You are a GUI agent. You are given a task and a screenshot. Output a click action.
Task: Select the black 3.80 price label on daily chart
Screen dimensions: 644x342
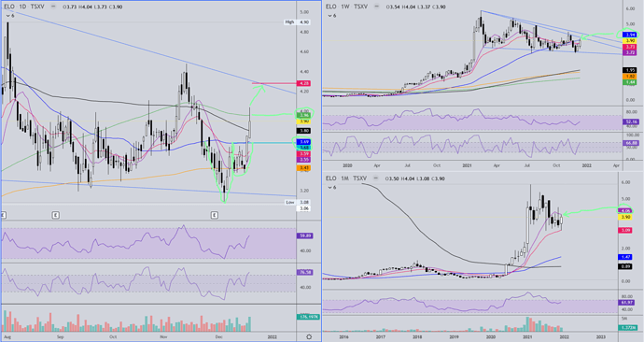coord(304,131)
